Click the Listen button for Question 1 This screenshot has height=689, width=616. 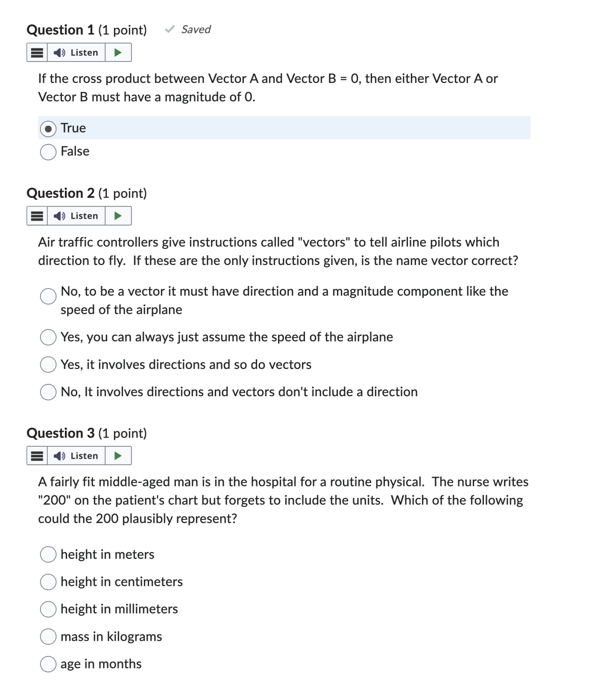pyautogui.click(x=77, y=52)
